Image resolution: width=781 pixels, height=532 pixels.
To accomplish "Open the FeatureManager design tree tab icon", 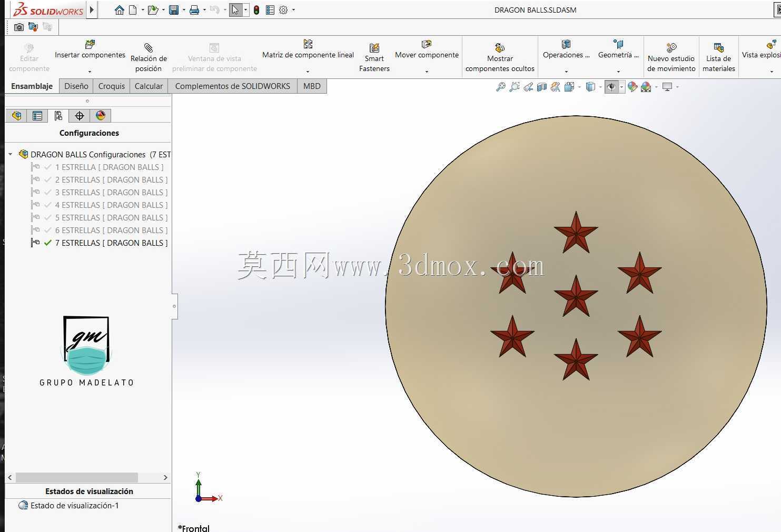I will (17, 116).
